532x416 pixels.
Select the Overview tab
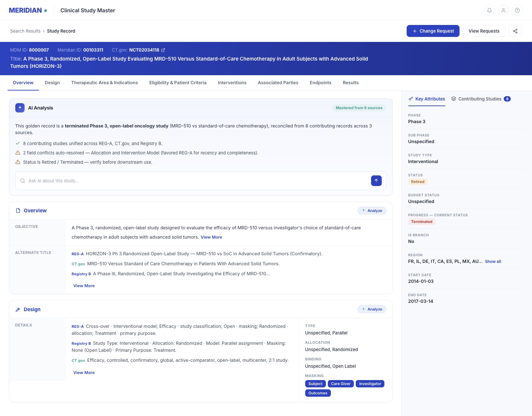[x=23, y=83]
